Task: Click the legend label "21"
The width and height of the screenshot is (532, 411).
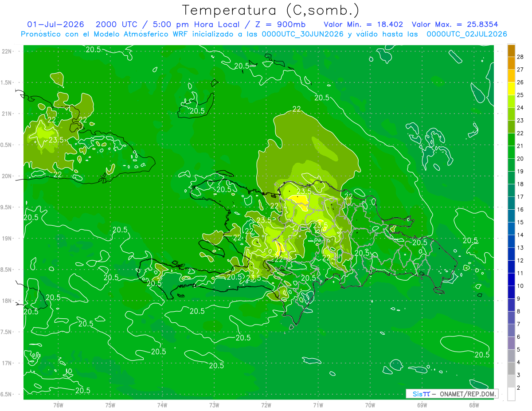Action: pyautogui.click(x=520, y=146)
